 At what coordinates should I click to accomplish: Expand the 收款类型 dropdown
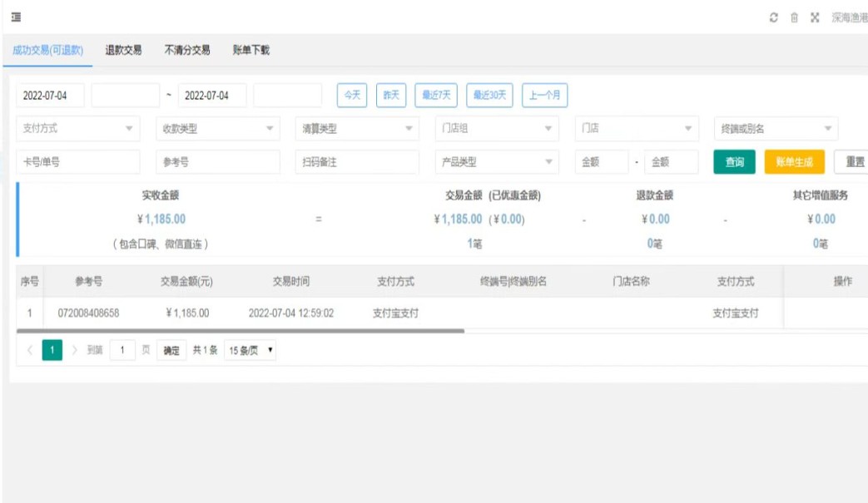218,129
